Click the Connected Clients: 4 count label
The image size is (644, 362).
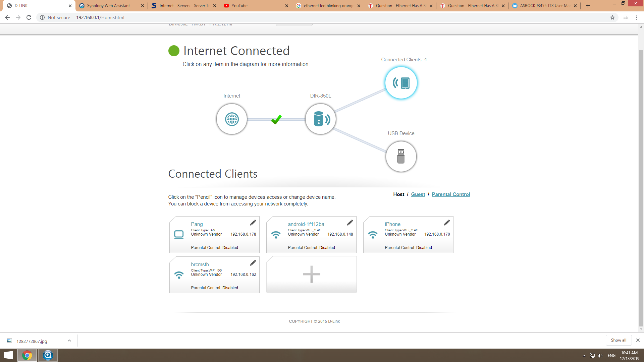tap(404, 60)
